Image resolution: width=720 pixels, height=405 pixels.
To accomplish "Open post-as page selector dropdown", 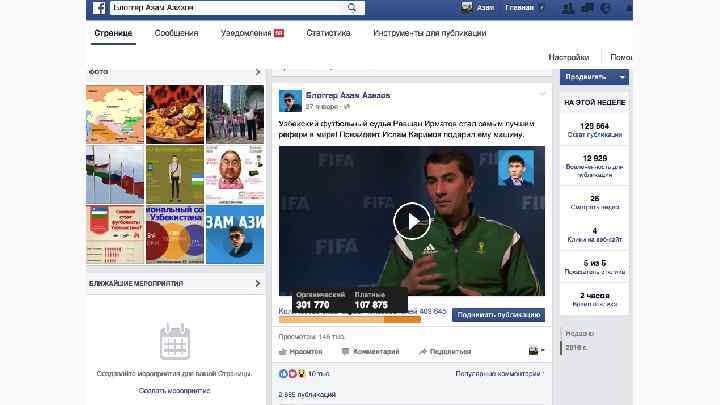I will [536, 351].
